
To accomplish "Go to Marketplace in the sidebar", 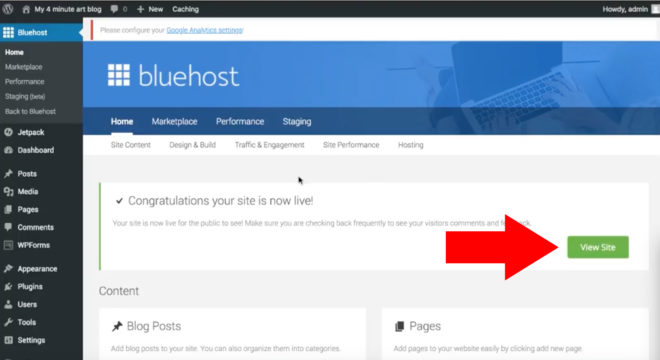I will 24,67.
